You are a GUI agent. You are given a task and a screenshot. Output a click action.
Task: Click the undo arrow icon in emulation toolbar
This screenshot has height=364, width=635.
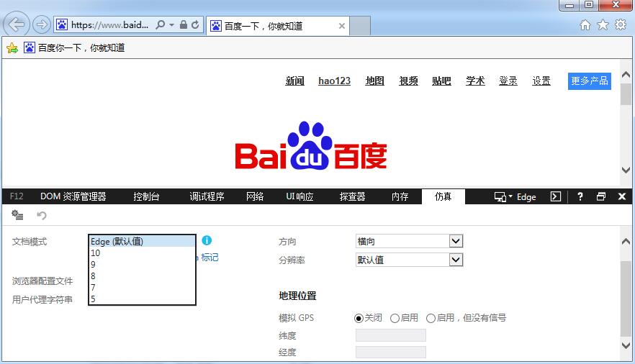(42, 215)
